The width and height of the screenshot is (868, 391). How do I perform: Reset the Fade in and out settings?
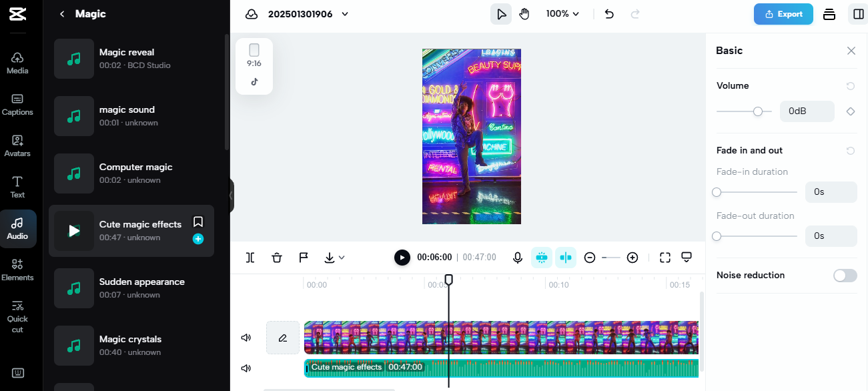[851, 151]
